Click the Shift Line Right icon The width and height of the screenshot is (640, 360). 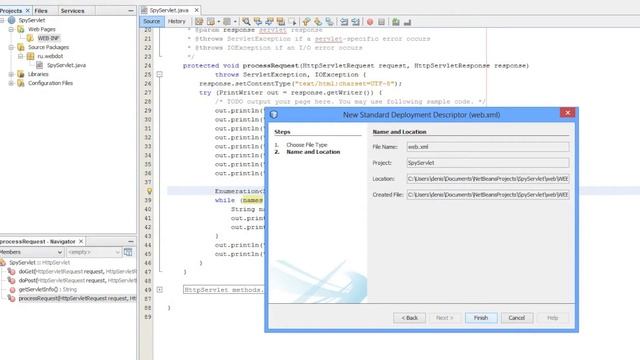pos(356,22)
